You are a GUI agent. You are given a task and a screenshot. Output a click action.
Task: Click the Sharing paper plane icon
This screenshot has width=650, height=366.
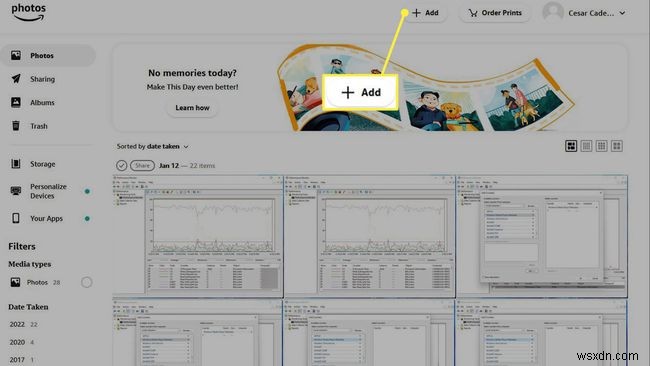point(16,79)
